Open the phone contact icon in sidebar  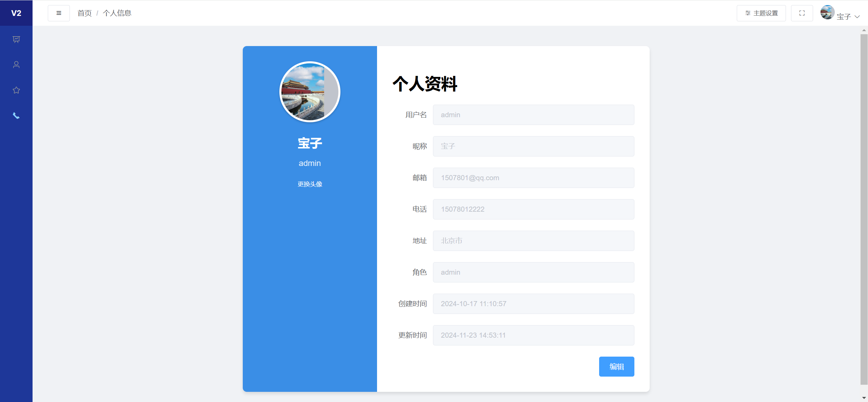(x=16, y=115)
